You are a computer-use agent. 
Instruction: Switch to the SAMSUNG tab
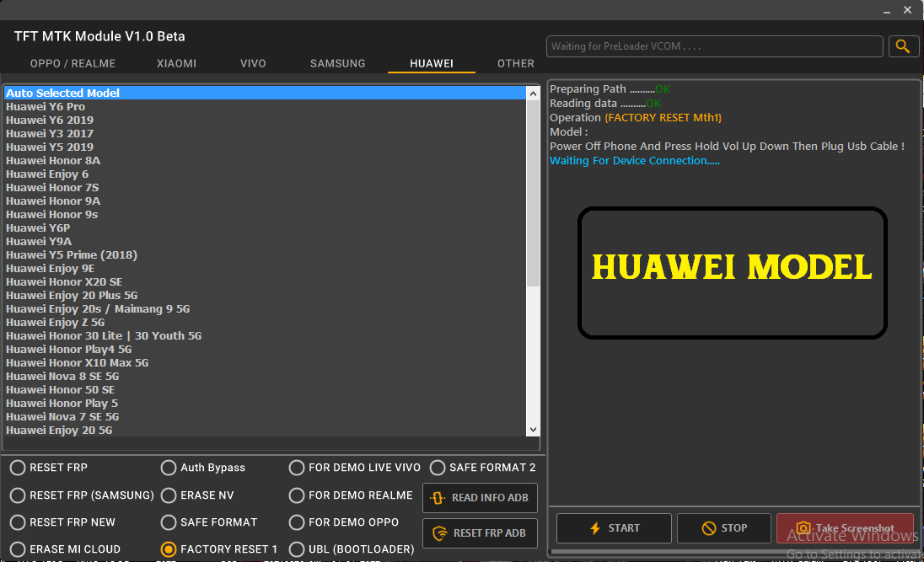coord(338,64)
